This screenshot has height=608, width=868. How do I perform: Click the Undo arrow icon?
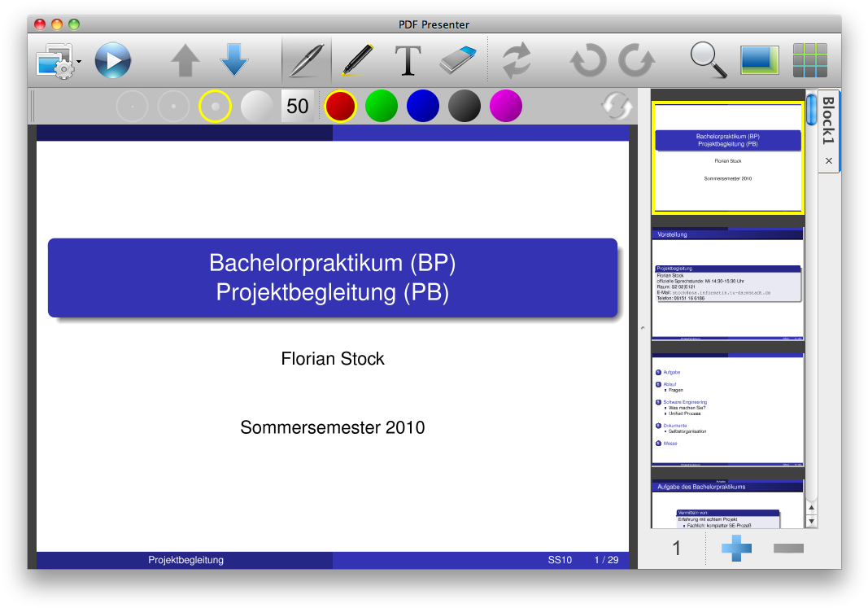pyautogui.click(x=587, y=61)
